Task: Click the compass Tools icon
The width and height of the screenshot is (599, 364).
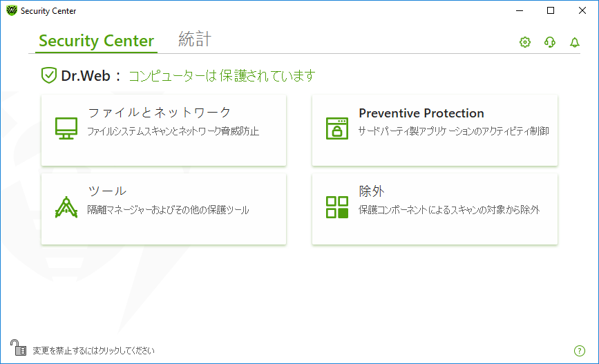Action: pyautogui.click(x=66, y=207)
